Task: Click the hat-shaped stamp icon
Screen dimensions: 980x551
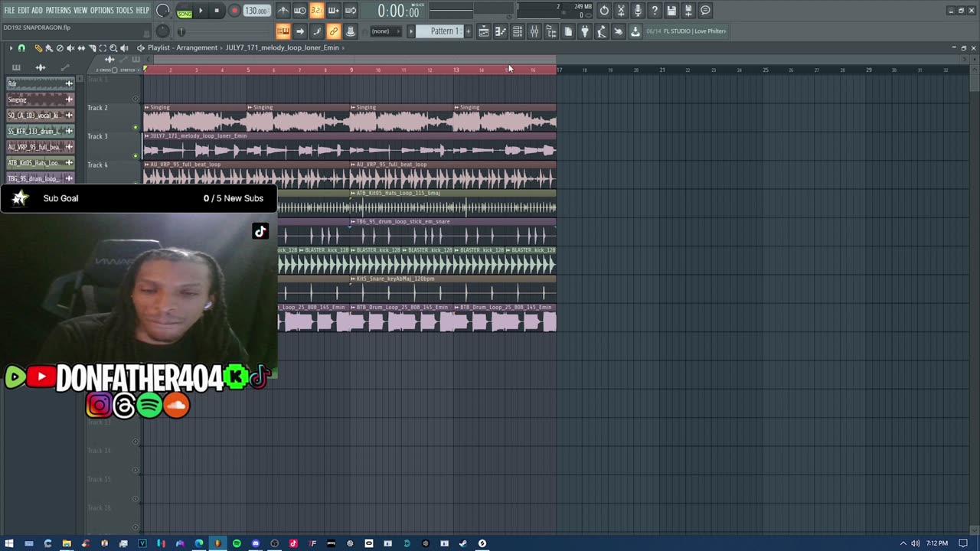Action: 350,31
